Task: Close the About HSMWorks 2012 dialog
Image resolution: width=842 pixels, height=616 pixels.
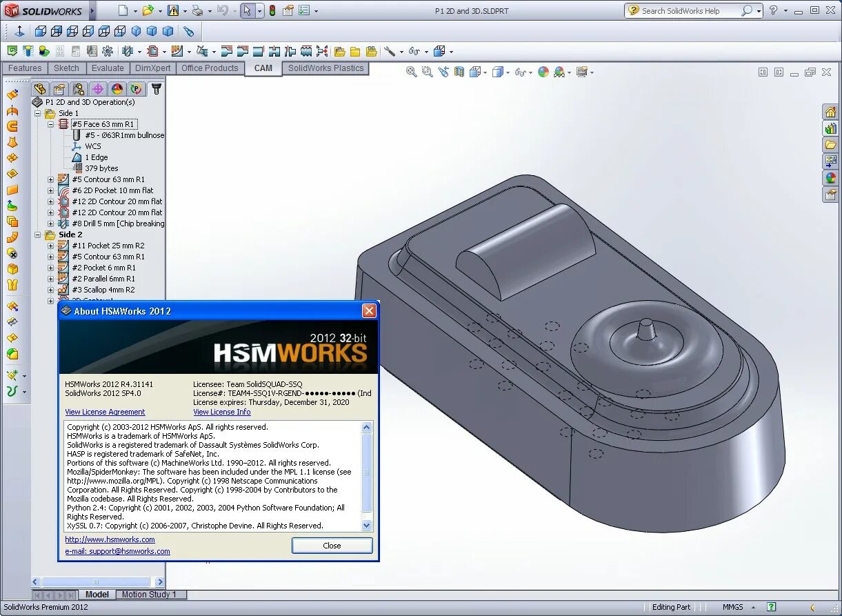Action: 369,310
